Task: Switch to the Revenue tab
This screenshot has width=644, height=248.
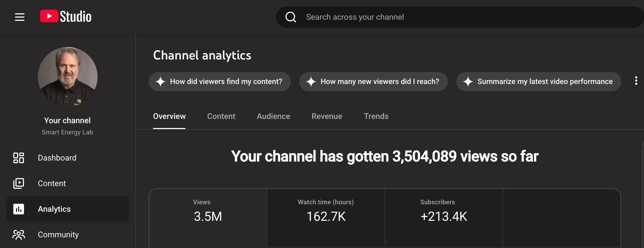Action: coord(327,116)
